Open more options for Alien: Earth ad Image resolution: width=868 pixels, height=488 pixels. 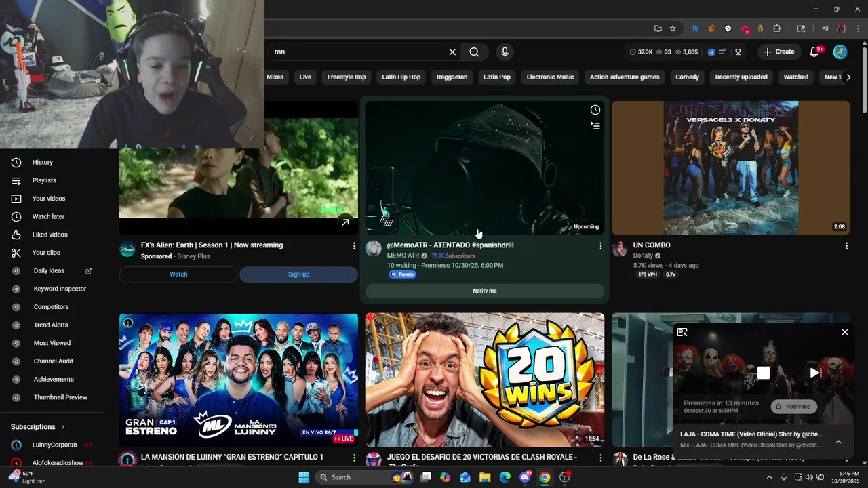point(354,246)
